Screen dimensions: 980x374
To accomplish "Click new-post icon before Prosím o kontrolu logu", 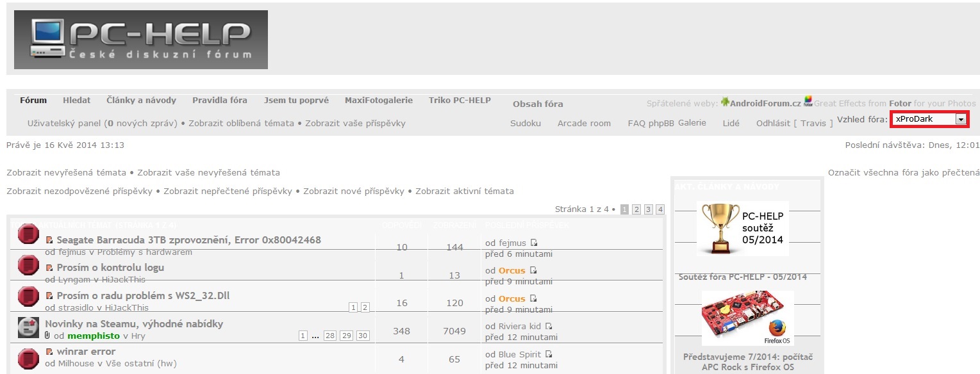I will [49, 268].
